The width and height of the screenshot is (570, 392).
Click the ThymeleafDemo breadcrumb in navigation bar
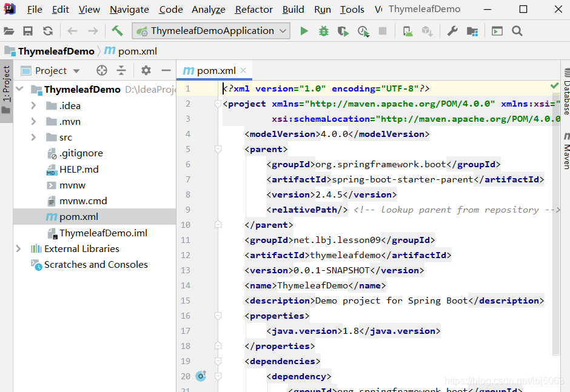click(x=50, y=51)
